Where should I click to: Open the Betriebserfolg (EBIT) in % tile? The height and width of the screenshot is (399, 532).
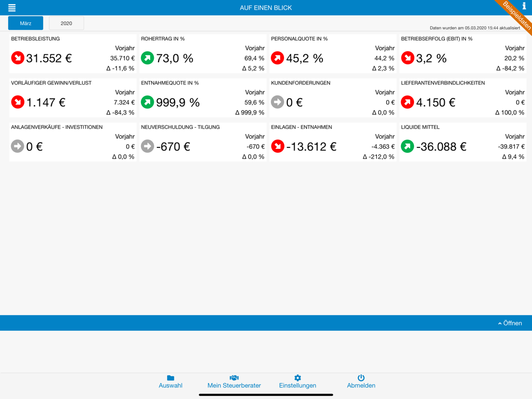pyautogui.click(x=462, y=54)
